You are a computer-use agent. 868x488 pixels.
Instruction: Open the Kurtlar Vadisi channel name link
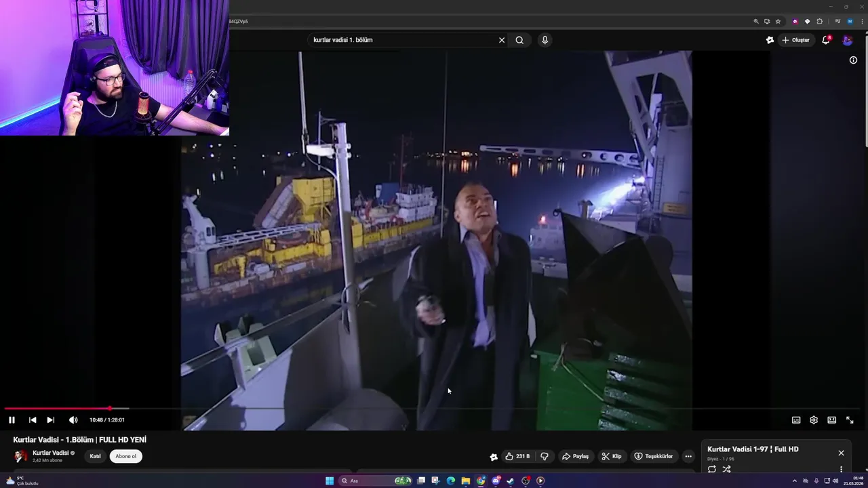point(50,453)
